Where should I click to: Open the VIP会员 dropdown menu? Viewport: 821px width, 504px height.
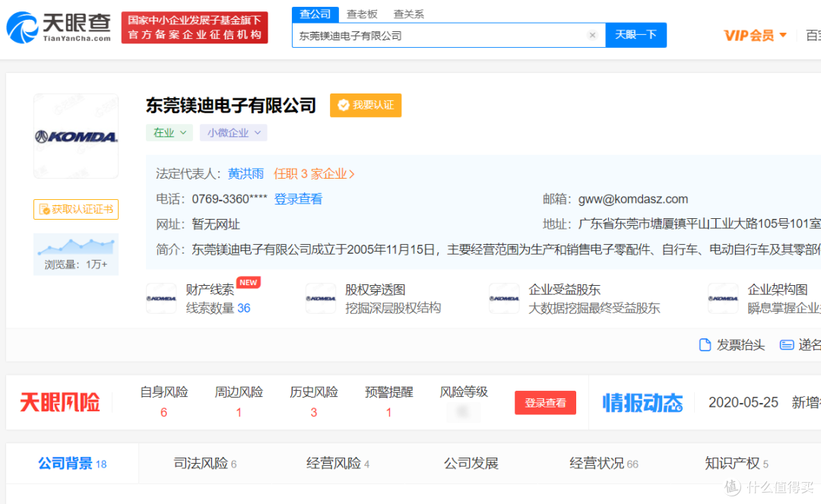(x=755, y=36)
